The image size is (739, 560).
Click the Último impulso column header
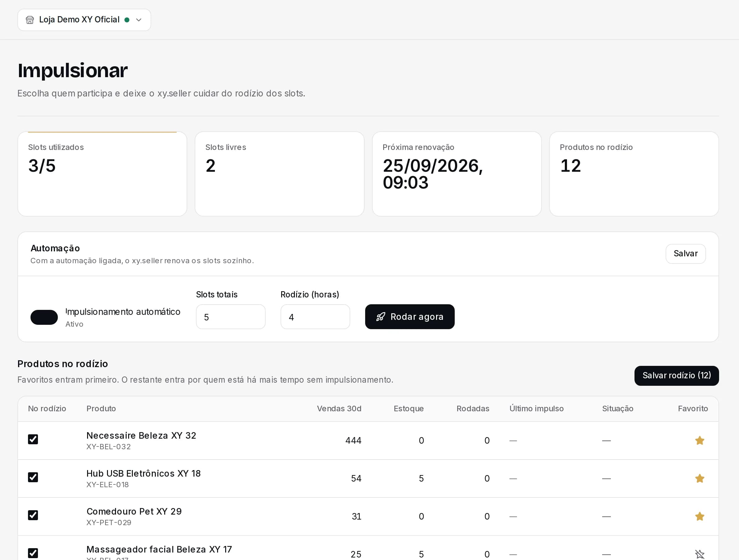pyautogui.click(x=536, y=408)
